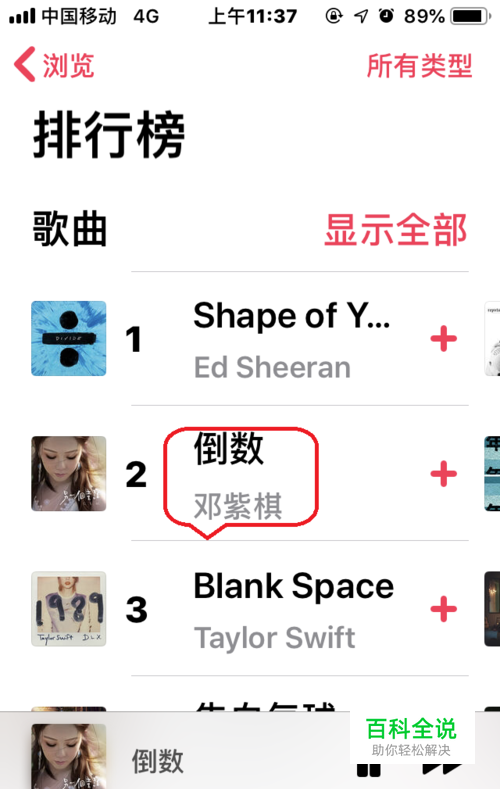Screen dimensions: 500x789
Task: Go back to 浏览 page
Action: pyautogui.click(x=68, y=65)
